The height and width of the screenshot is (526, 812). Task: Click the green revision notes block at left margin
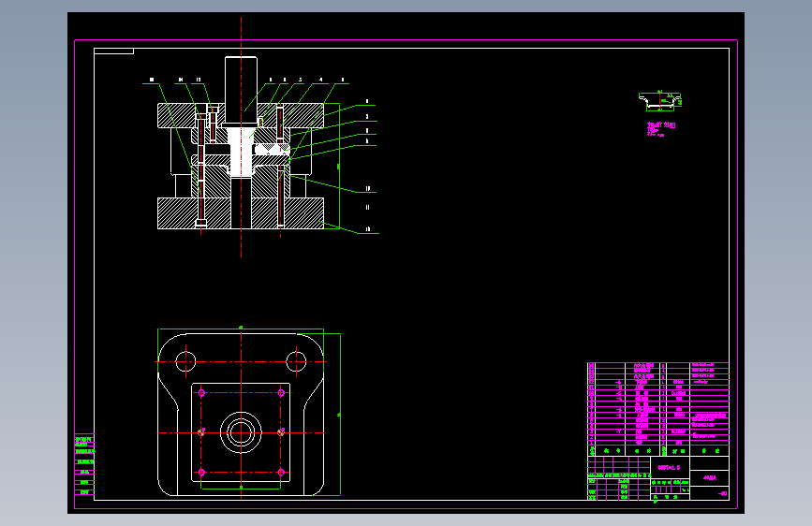[x=84, y=464]
